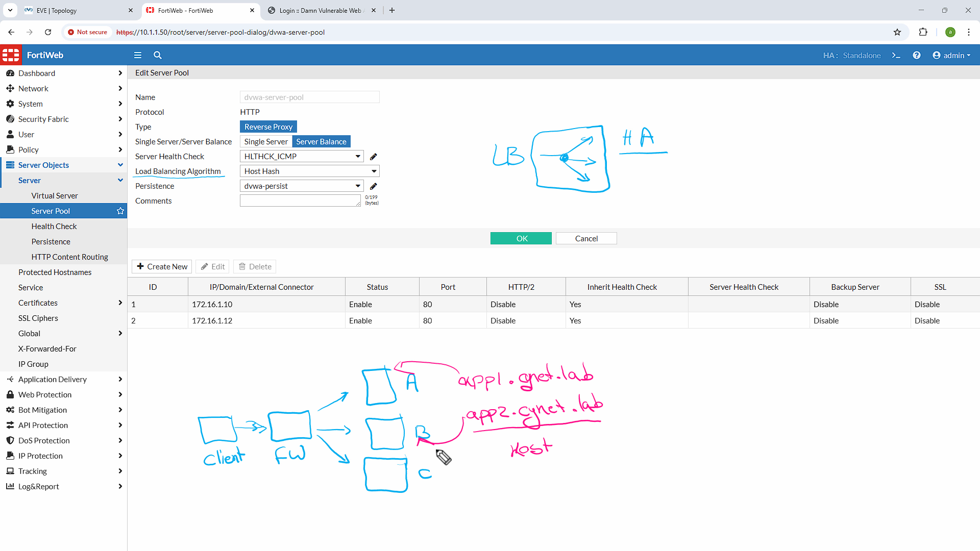Click pencil icon beside Server Health Check
Viewport: 980px width, 551px height.
[x=373, y=156]
